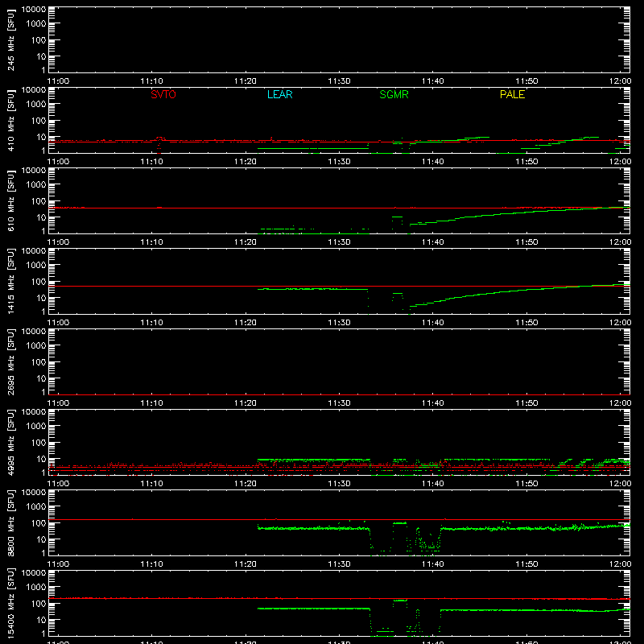
Task: Click 12:00 tick label below 4995 MHz plot
Action: click(x=620, y=484)
